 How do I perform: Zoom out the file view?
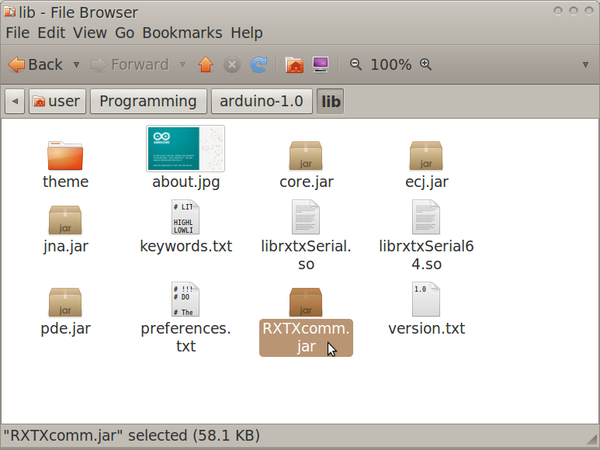(x=356, y=65)
